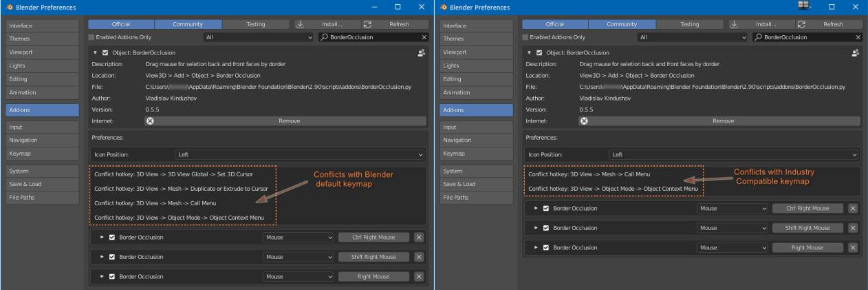
Task: Click Refresh button in right window
Action: (x=828, y=24)
